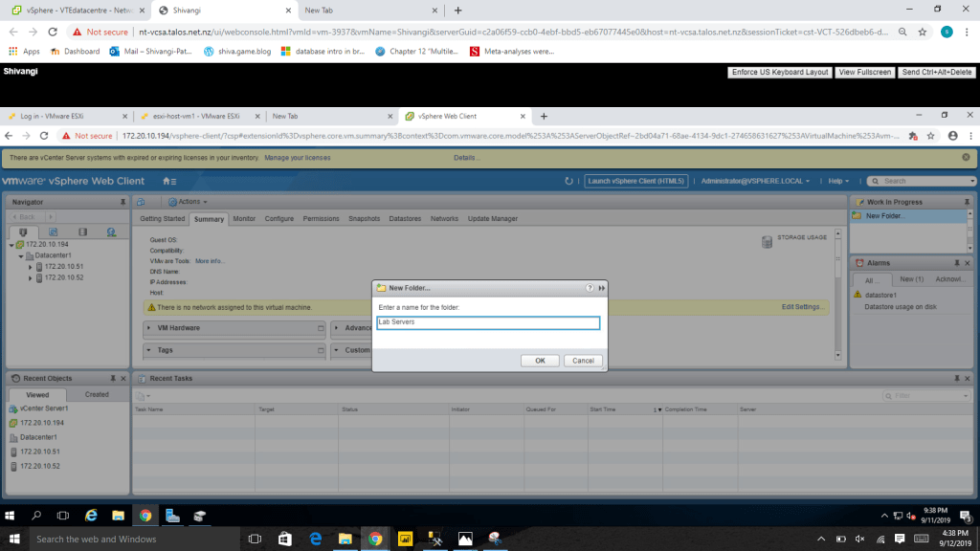This screenshot has width=980, height=551.
Task: Click the help icon in New Folder dialog
Action: [x=590, y=287]
